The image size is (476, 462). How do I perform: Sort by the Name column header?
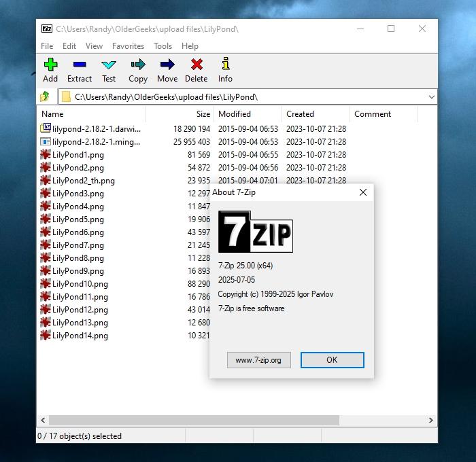coord(91,114)
